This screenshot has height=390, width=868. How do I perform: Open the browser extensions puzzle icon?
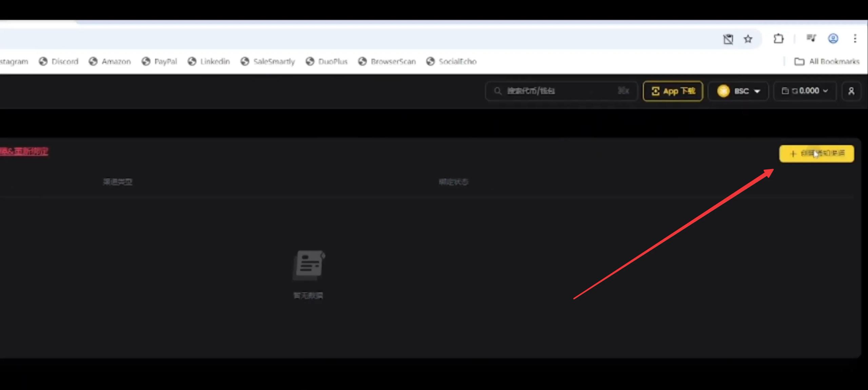click(779, 38)
